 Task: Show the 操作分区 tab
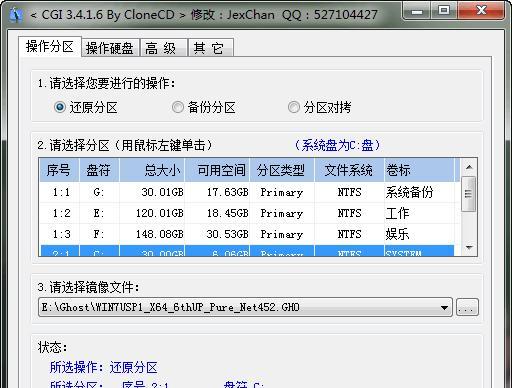click(x=50, y=47)
